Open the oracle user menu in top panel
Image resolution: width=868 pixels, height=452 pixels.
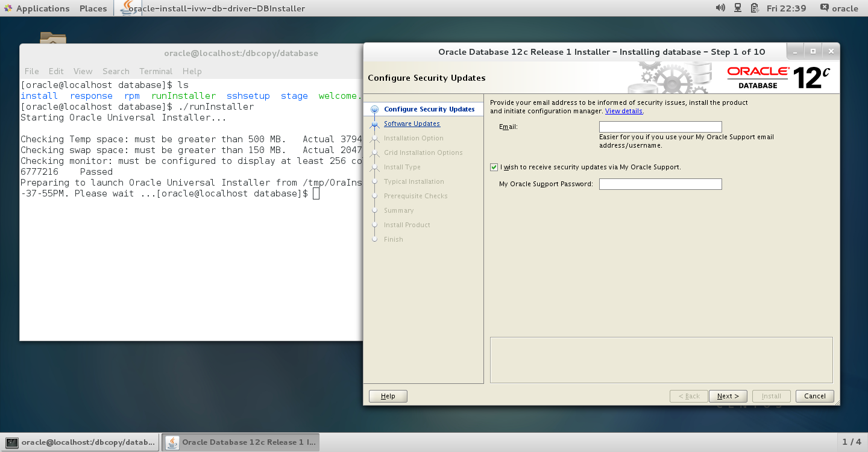coord(838,8)
